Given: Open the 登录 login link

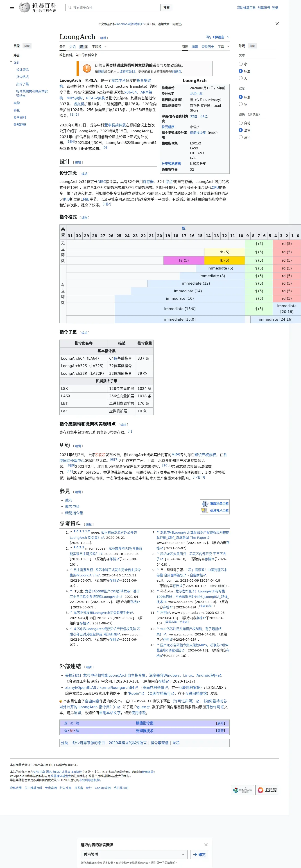Looking at the screenshot, I should pos(275,8).
